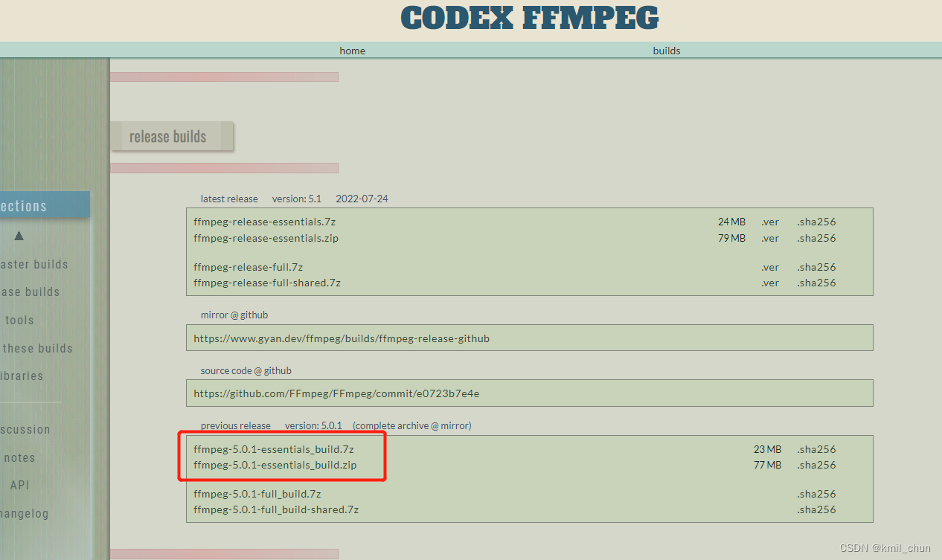Viewport: 942px width, 560px height.
Task: Open the API sidebar link
Action: [19, 485]
